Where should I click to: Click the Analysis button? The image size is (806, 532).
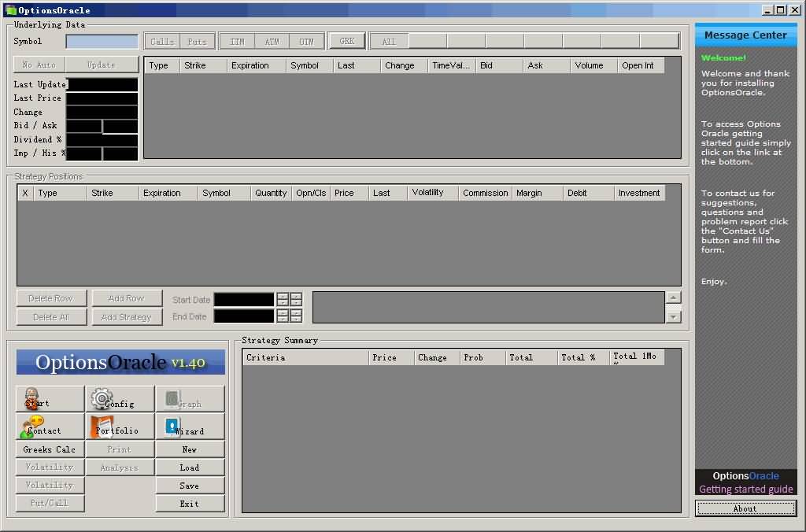tap(120, 467)
